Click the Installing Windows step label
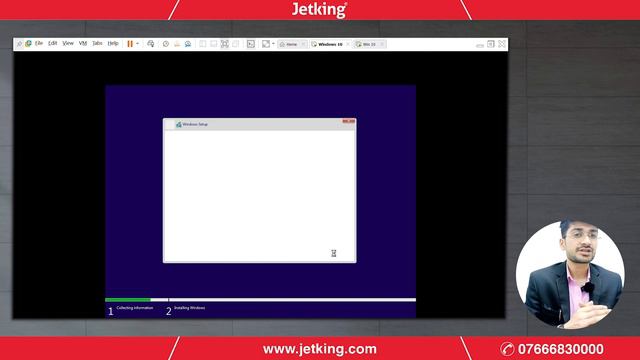Screen dimensions: 640x360 coord(189,308)
